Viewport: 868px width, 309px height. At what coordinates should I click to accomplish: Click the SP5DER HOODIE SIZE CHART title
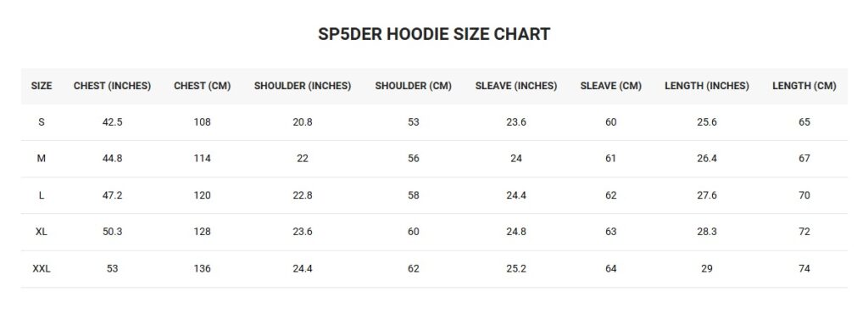(434, 34)
